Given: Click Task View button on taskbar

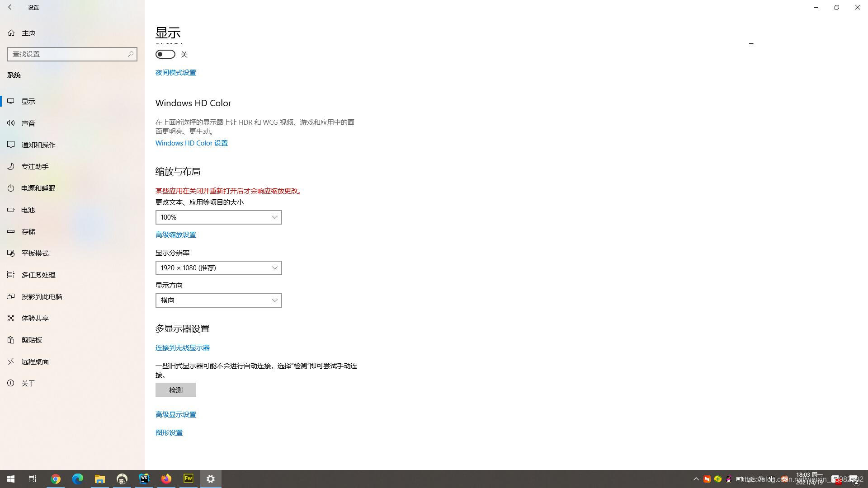Looking at the screenshot, I should [x=33, y=479].
